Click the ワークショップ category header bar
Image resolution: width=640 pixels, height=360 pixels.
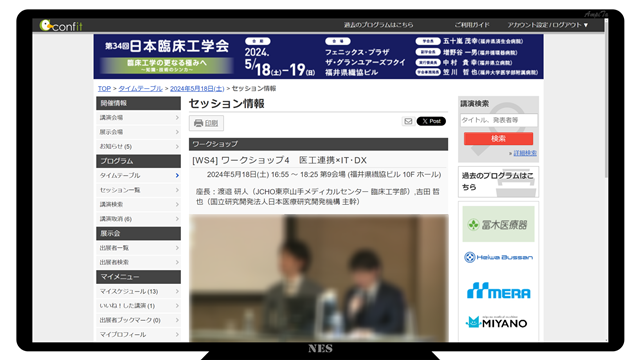click(x=318, y=144)
